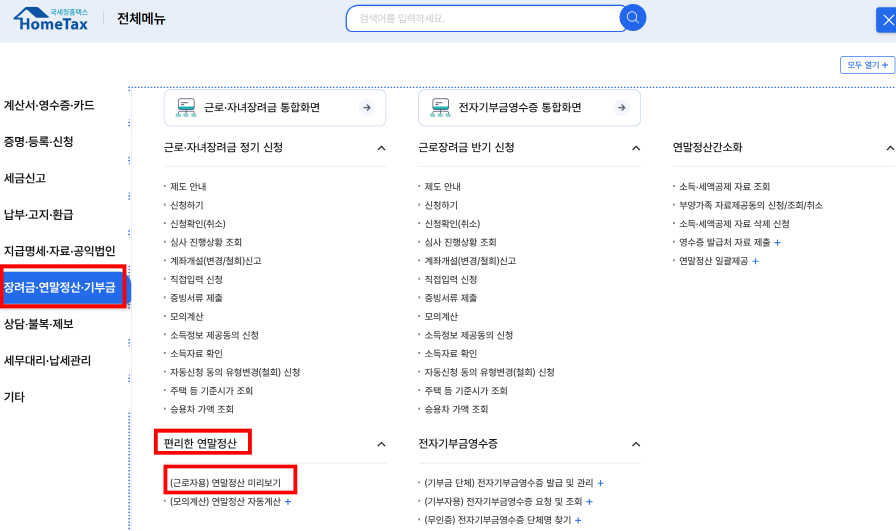Click arrow icon on 근로·자녀장려금 통합화면
Image resolution: width=896 pixels, height=531 pixels.
(367, 108)
